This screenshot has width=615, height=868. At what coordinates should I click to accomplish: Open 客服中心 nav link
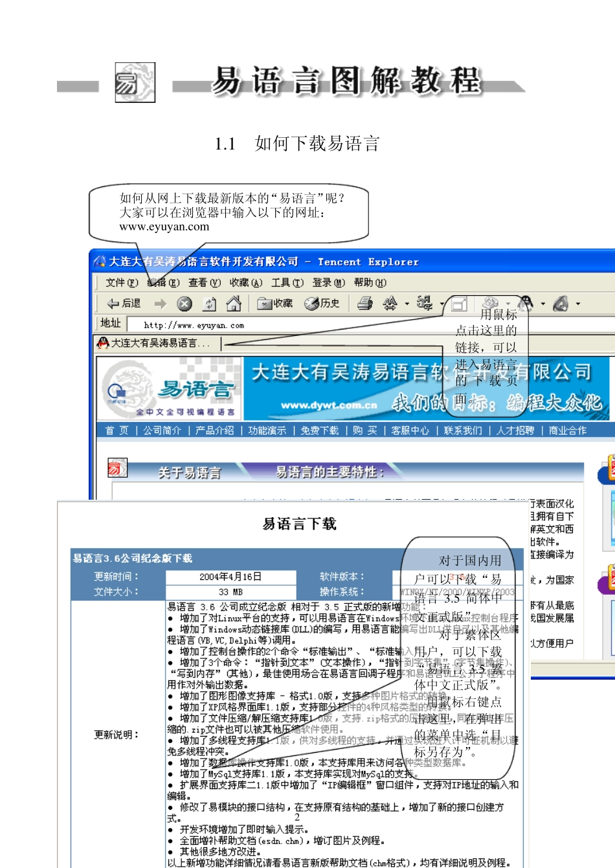pyautogui.click(x=410, y=430)
